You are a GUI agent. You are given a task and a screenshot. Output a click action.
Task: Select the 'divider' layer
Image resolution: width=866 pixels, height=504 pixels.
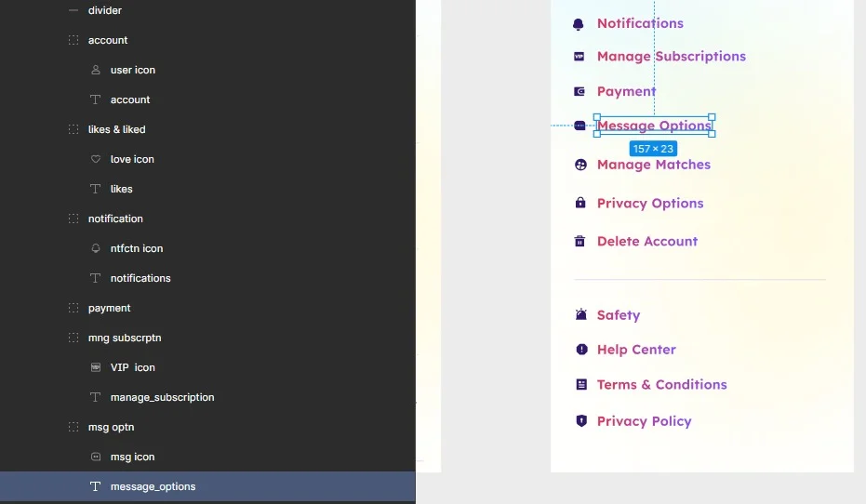pos(104,10)
